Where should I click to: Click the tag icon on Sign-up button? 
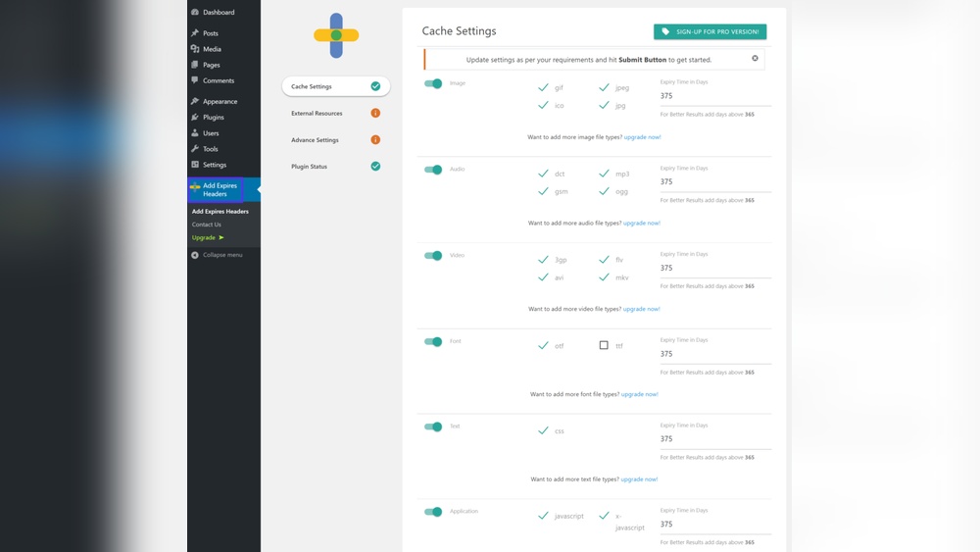point(665,31)
